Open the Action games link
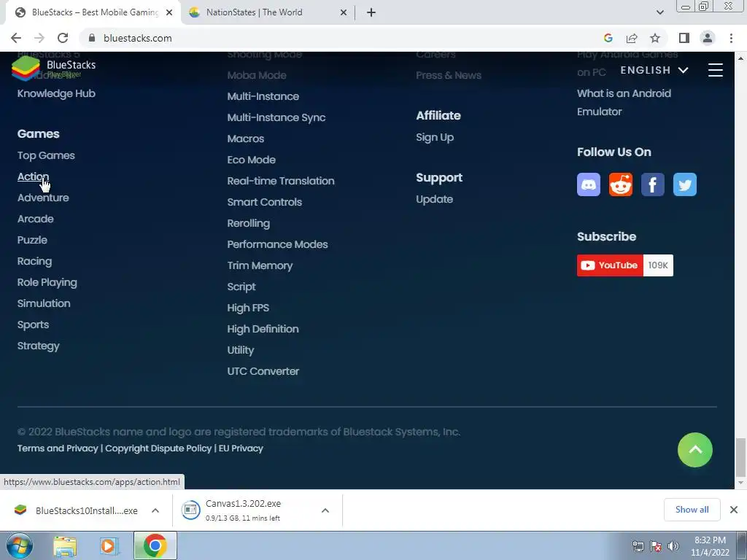Image resolution: width=747 pixels, height=560 pixels. point(33,176)
